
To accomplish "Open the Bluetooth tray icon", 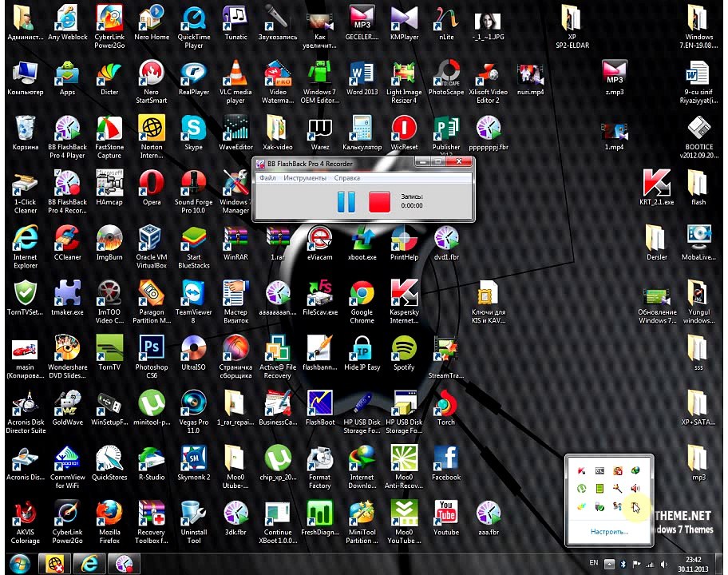I will [623, 564].
